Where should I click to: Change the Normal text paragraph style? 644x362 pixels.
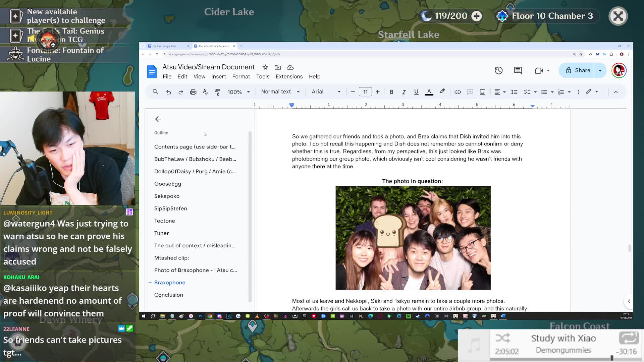(280, 92)
